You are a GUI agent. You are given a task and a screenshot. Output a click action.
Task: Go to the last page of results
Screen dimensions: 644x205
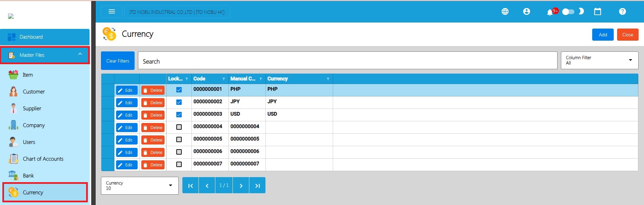coord(257,186)
